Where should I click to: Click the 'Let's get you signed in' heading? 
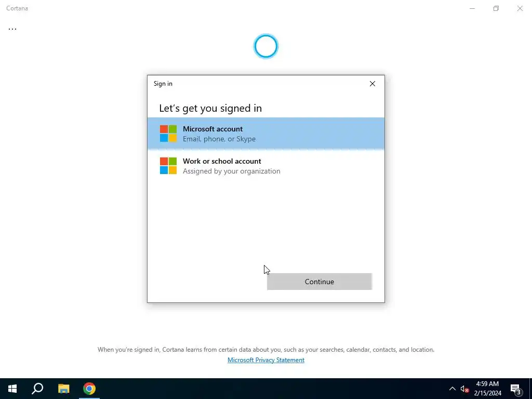tap(210, 108)
